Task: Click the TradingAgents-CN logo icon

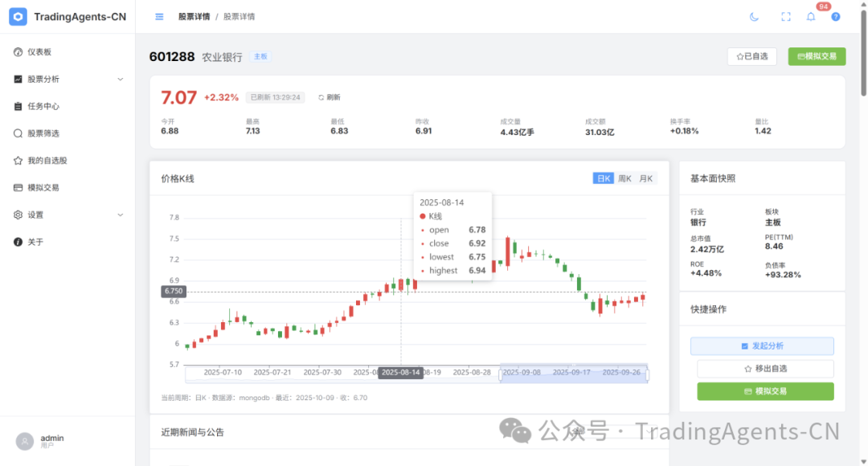Action: point(18,16)
